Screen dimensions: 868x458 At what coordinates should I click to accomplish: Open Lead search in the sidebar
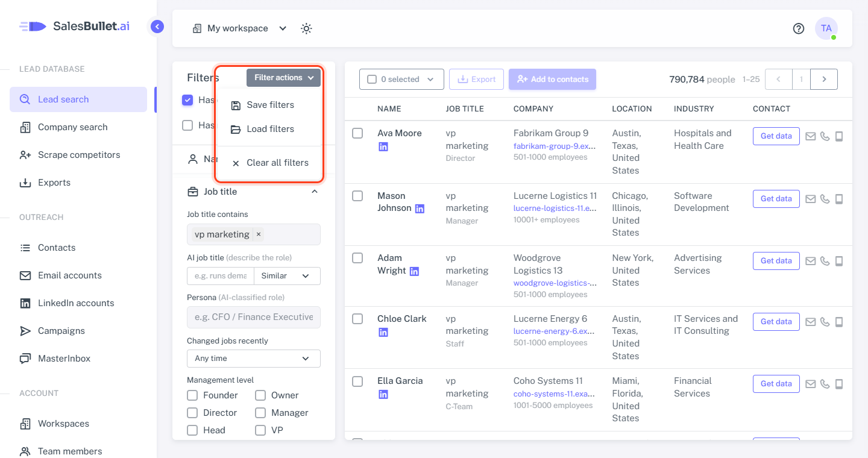point(78,99)
